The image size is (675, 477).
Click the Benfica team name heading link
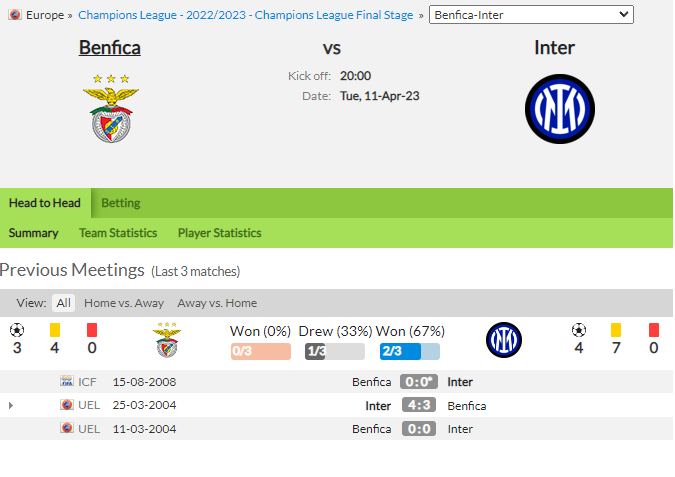click(110, 47)
